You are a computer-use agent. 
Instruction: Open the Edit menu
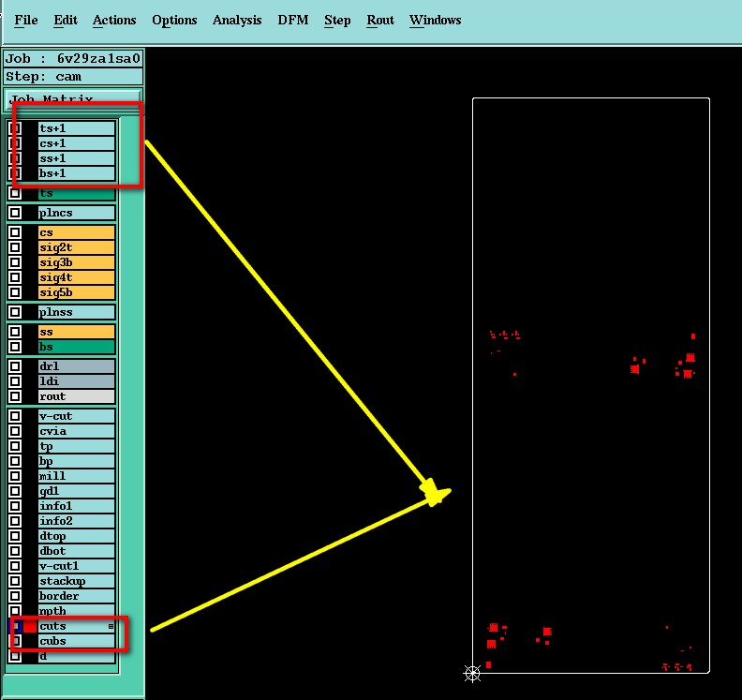tap(66, 21)
